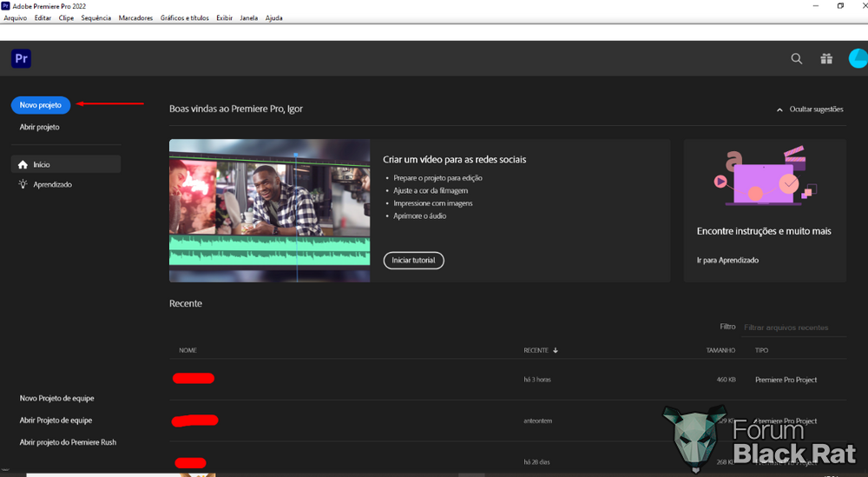Click Abrir projeto do Premiere Rush
The height and width of the screenshot is (477, 868).
[x=68, y=442]
